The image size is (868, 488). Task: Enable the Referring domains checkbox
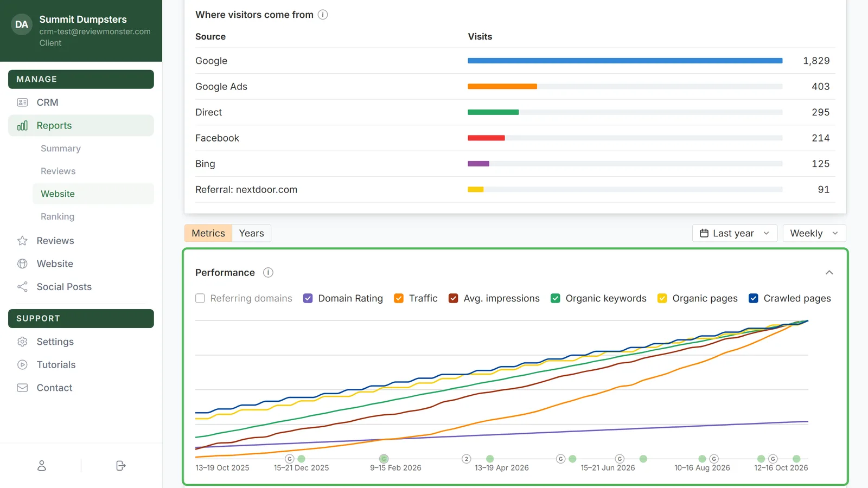tap(200, 298)
